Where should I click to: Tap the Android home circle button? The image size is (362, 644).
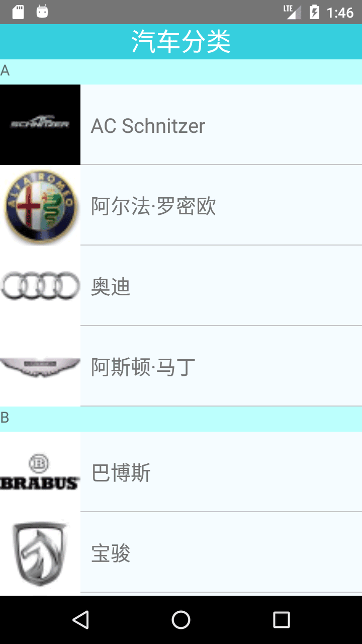coord(181,620)
